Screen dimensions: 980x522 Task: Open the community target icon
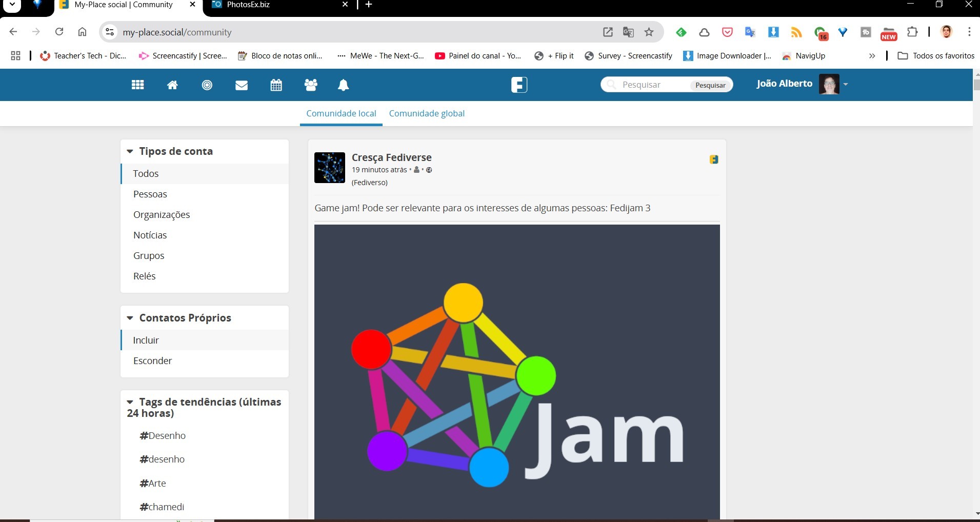207,85
